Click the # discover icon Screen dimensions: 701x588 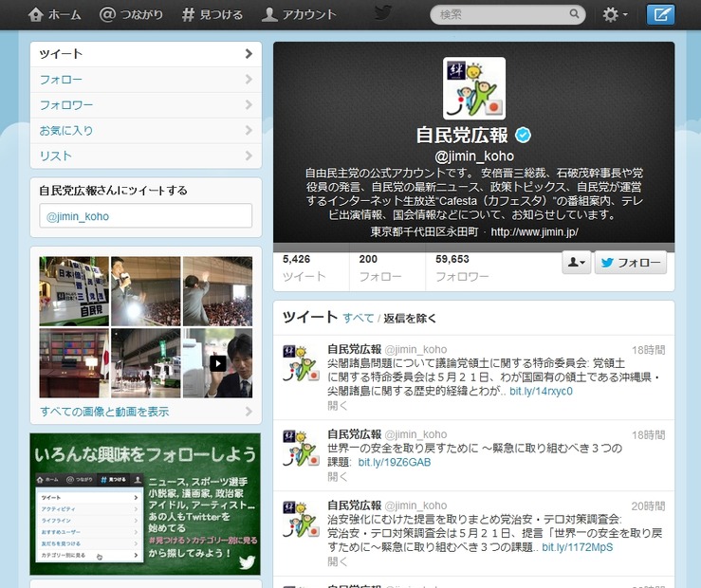188,15
